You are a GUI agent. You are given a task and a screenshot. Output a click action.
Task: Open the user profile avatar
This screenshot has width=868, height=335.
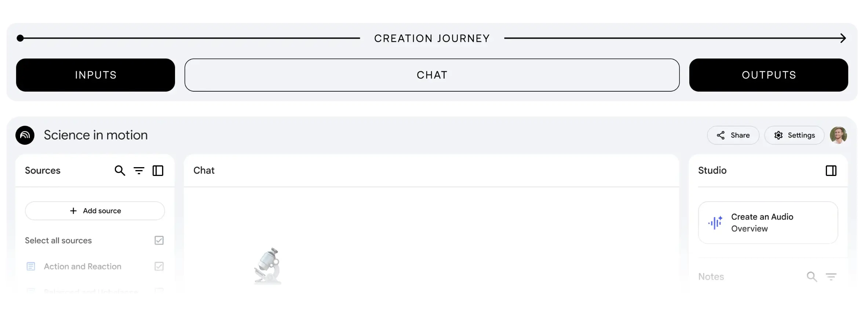pyautogui.click(x=838, y=135)
